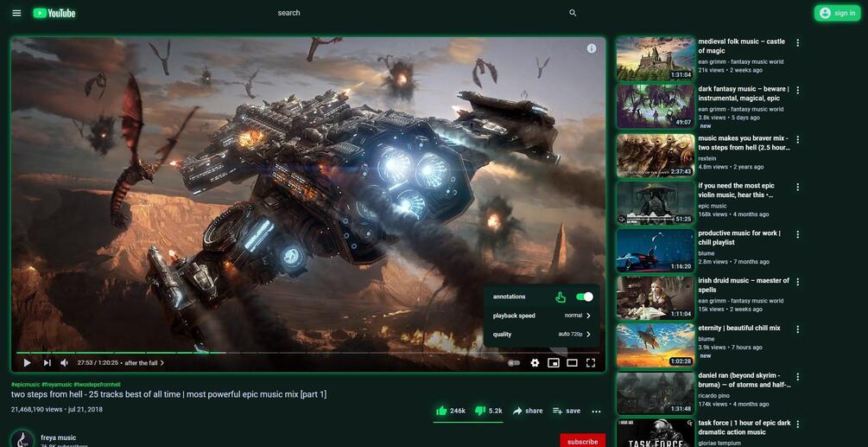Click the annotations menu row label
Image resolution: width=868 pixels, height=447 pixels.
[x=509, y=297]
